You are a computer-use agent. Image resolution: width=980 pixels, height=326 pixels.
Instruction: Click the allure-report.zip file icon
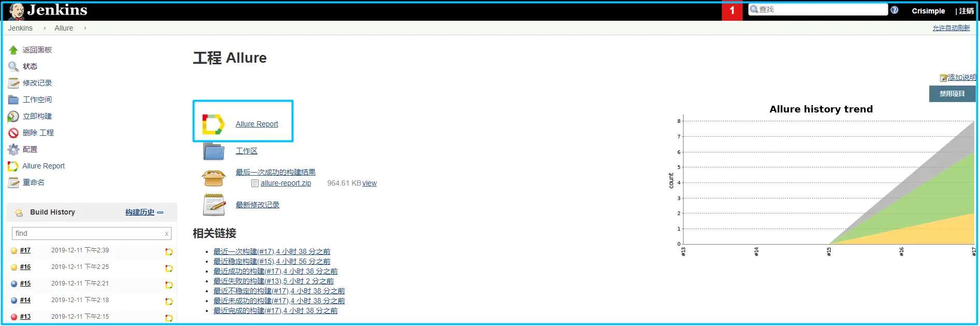click(255, 183)
